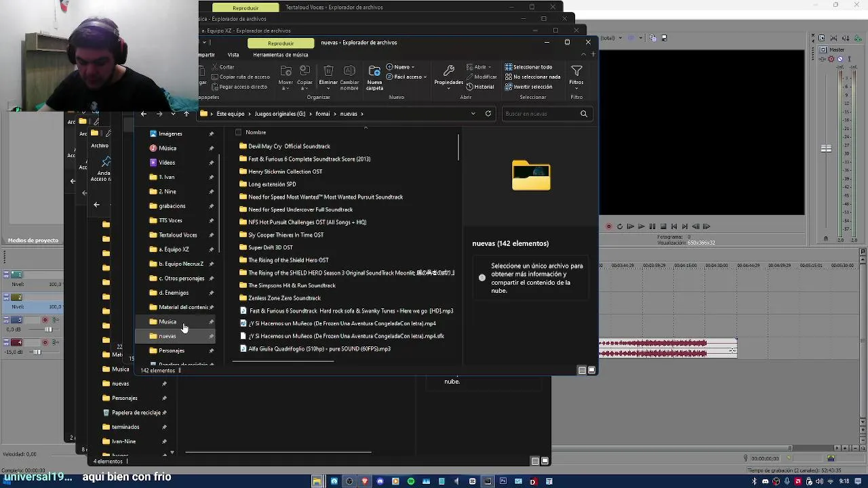The width and height of the screenshot is (868, 488).
Task: Create a folder with Nueva carpeta
Action: click(x=374, y=78)
